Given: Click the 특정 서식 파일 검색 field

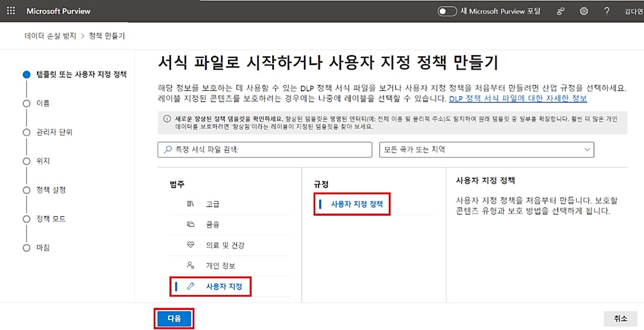Looking at the screenshot, I should (265, 150).
